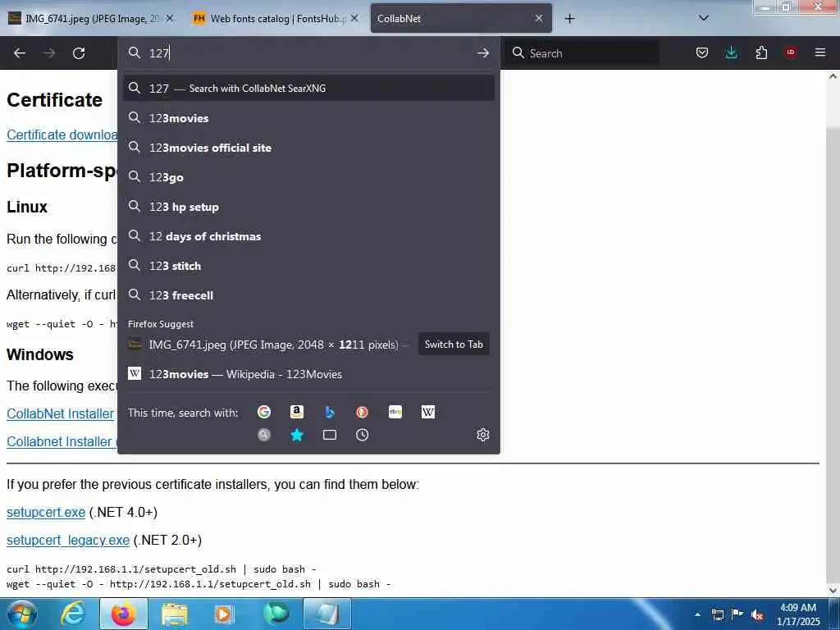This screenshot has height=630, width=840.
Task: Search with Amazon this time
Action: pyautogui.click(x=297, y=412)
